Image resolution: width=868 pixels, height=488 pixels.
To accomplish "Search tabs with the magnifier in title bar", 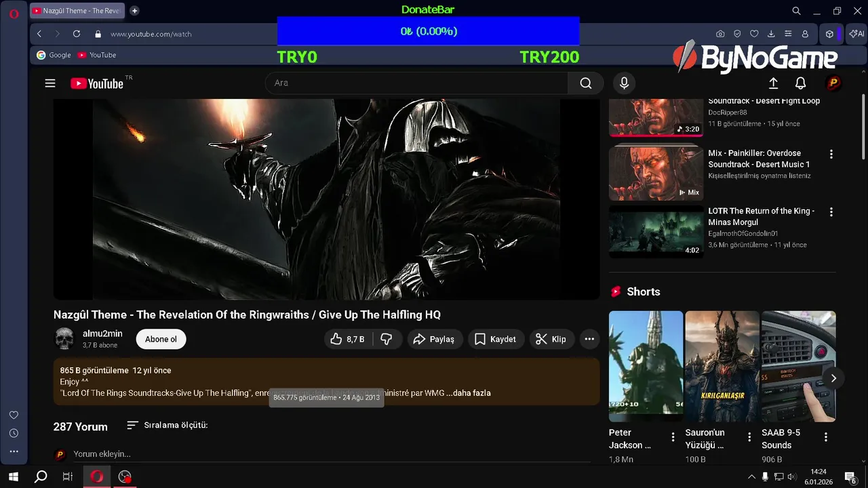I will click(797, 11).
